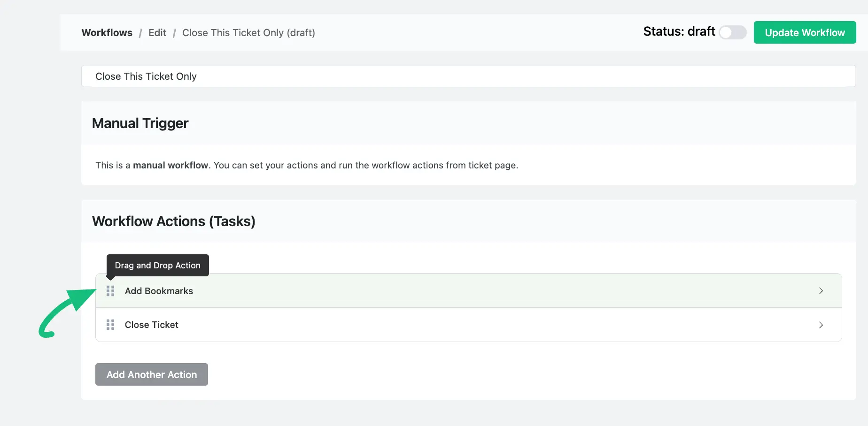This screenshot has height=426, width=868.
Task: Click the Workflow Actions (Tasks) heading
Action: (x=174, y=221)
